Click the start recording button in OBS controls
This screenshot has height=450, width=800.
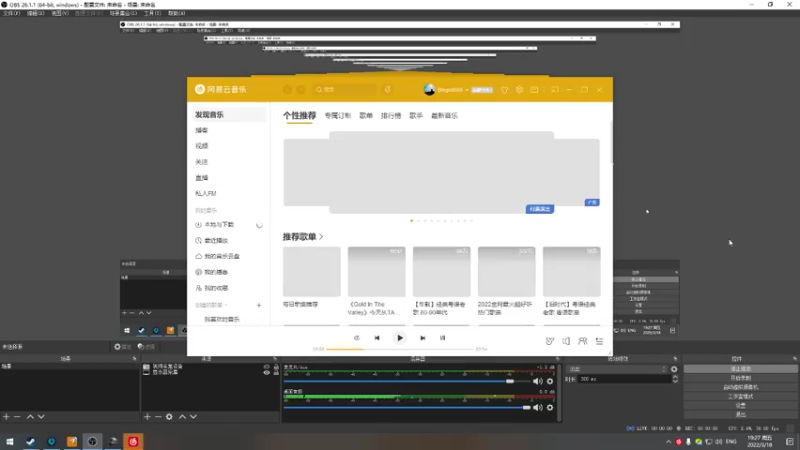coord(740,378)
